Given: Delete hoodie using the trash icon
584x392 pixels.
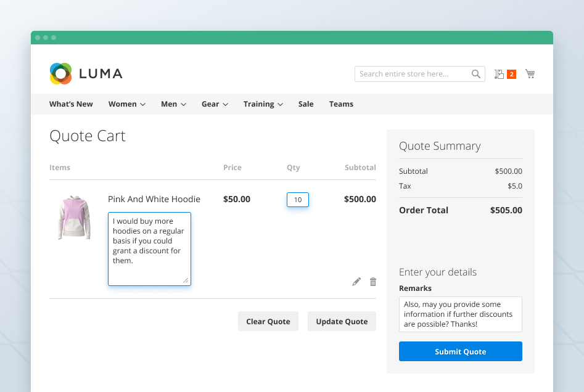Looking at the screenshot, I should 373,282.
